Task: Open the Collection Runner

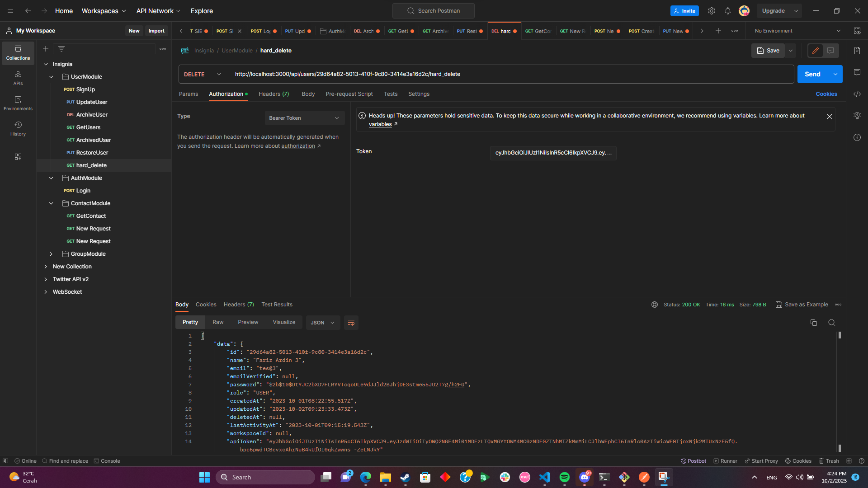Action: pyautogui.click(x=725, y=461)
